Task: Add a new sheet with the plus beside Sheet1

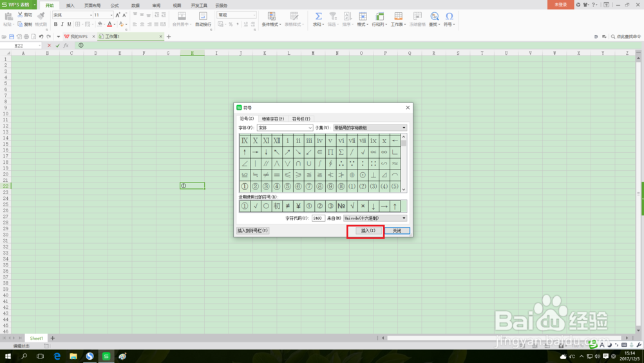Action: [x=53, y=338]
